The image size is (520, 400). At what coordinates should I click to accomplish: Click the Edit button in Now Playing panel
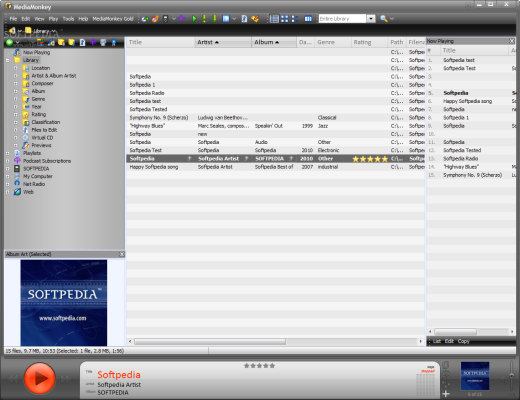(449, 341)
